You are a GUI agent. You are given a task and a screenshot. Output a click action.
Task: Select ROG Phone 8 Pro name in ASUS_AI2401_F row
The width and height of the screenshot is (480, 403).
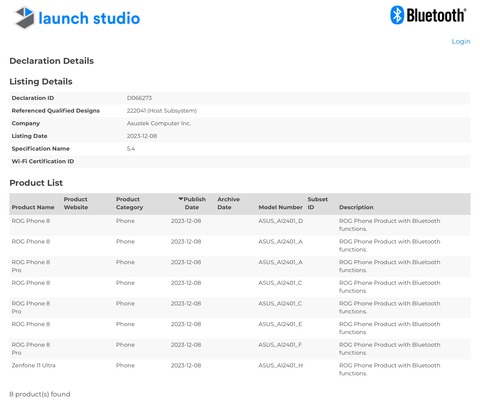click(31, 349)
